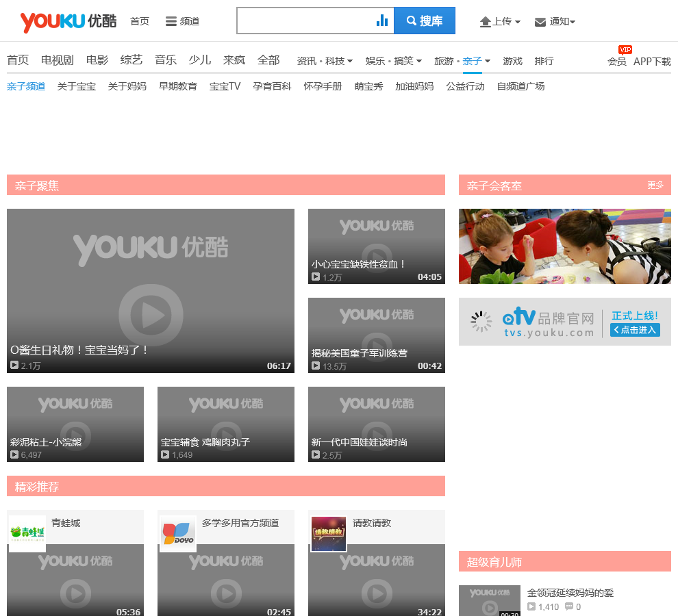Image resolution: width=678 pixels, height=616 pixels.
Task: Switch to 公益行动 sub-tab
Action: pos(465,86)
